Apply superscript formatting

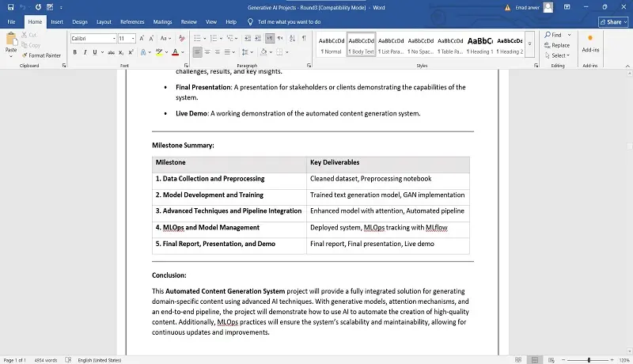pyautogui.click(x=131, y=52)
